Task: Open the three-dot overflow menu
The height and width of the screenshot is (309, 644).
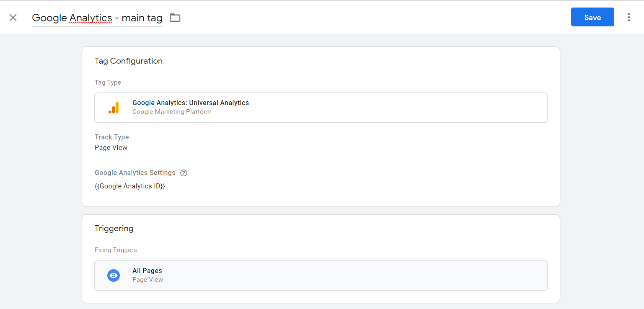Action: coord(629,17)
